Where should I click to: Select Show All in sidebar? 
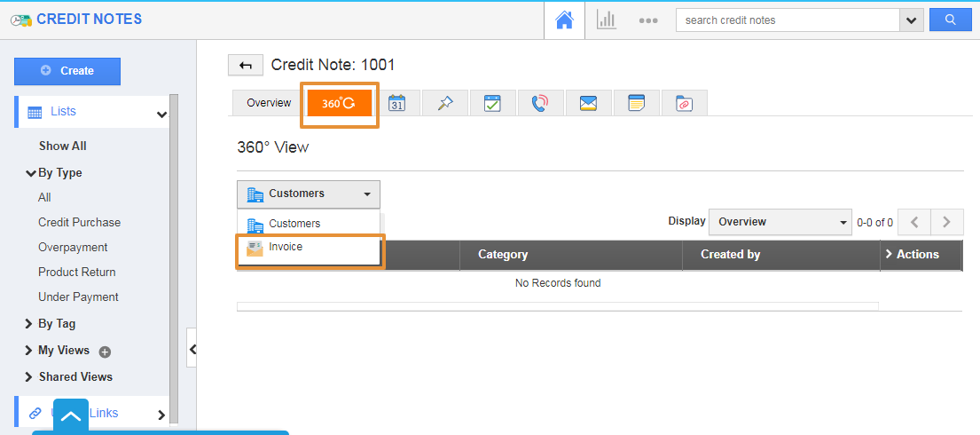62,146
